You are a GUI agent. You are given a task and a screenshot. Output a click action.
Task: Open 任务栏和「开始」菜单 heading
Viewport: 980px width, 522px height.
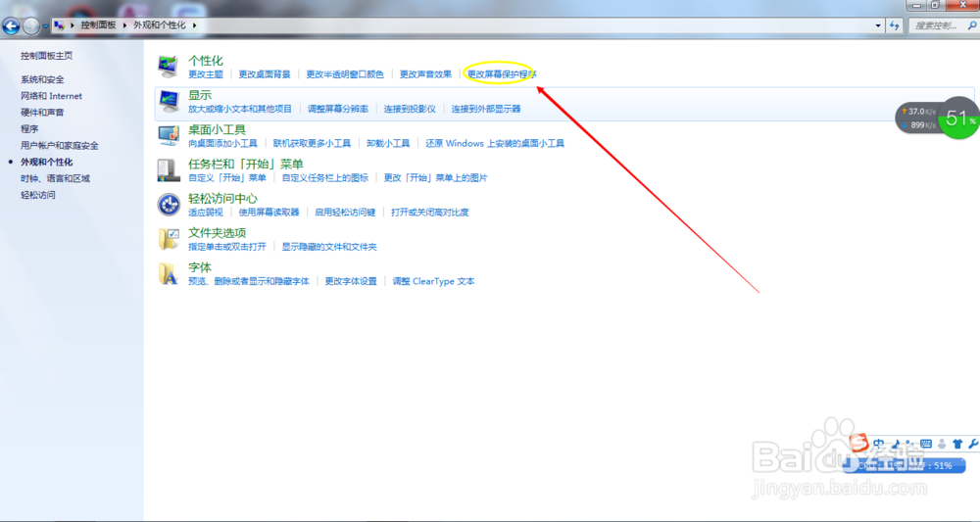[246, 165]
